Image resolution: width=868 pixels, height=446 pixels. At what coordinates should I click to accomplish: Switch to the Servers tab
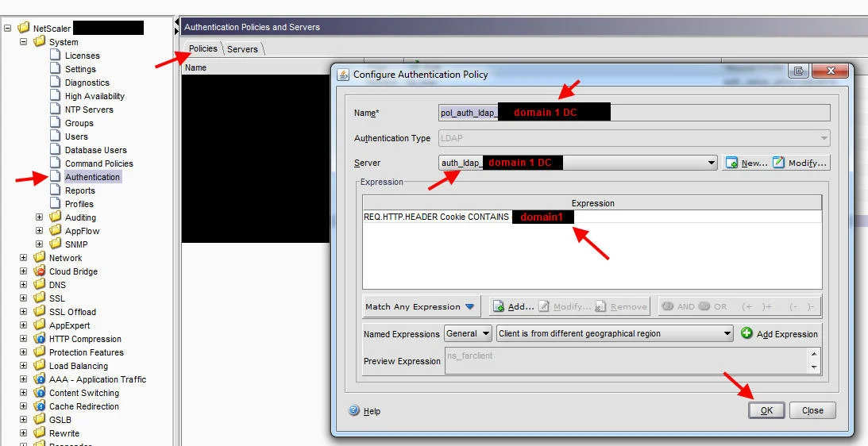click(x=242, y=49)
